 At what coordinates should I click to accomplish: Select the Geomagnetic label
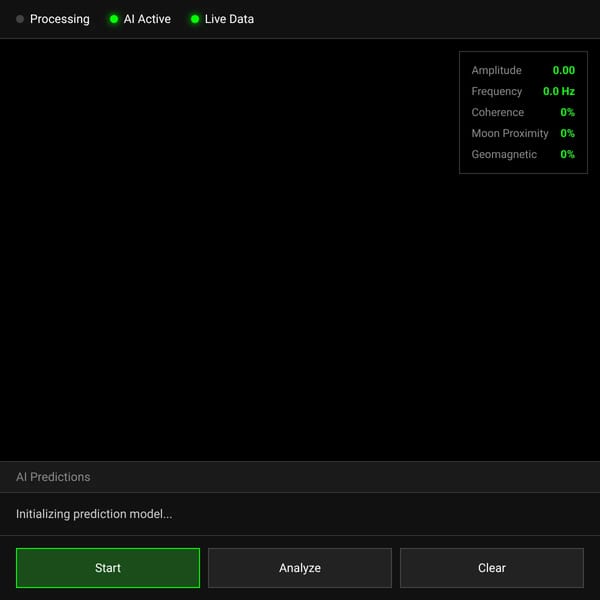pos(504,155)
